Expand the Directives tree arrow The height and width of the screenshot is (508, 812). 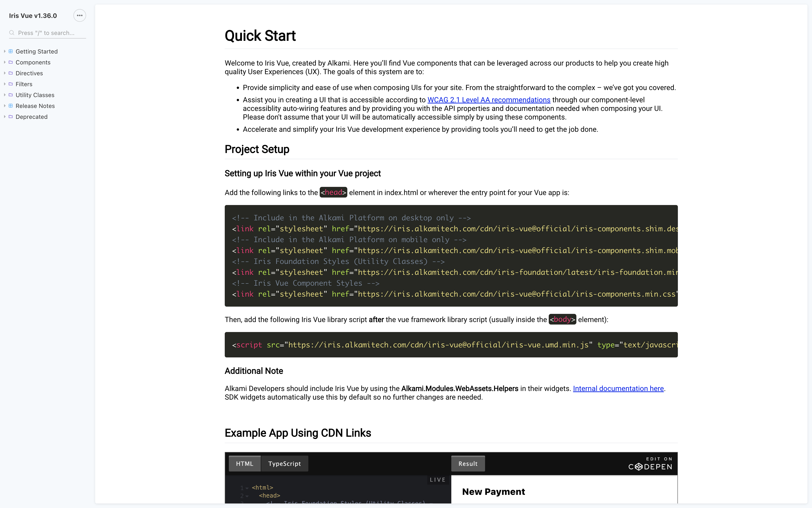[x=5, y=73]
